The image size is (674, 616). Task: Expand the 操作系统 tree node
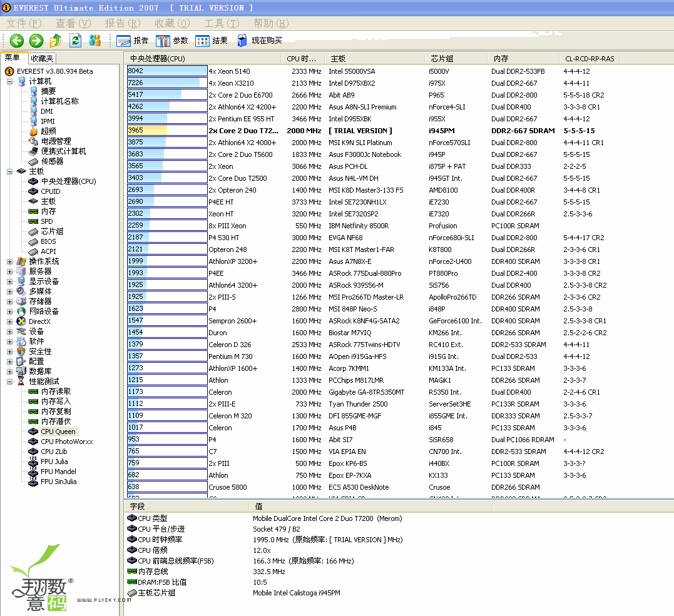[x=9, y=261]
